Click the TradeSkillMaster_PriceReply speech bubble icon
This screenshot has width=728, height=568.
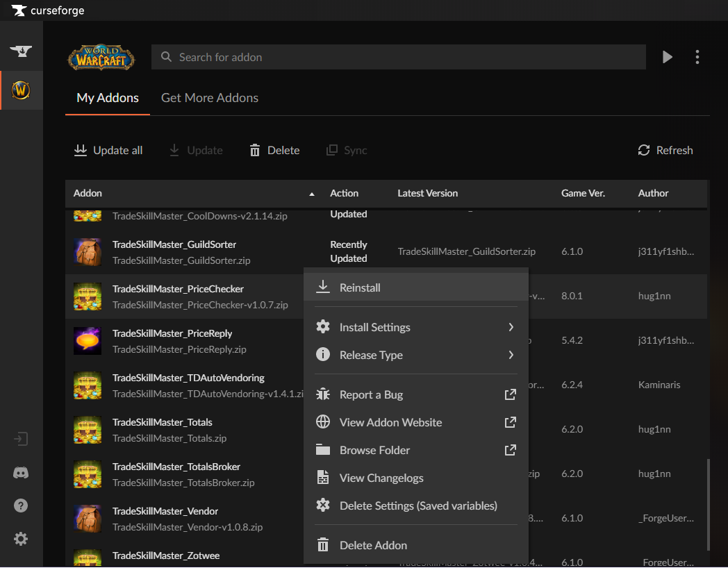coord(88,341)
